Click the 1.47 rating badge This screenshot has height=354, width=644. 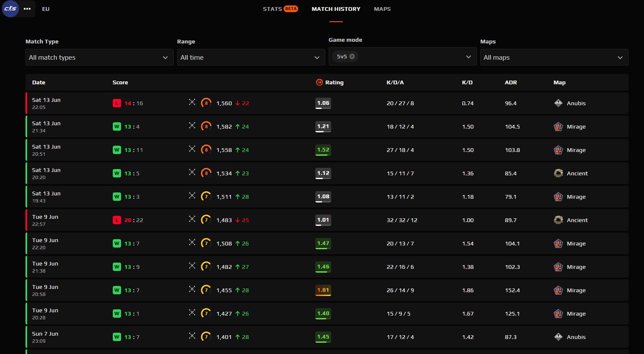(x=323, y=243)
